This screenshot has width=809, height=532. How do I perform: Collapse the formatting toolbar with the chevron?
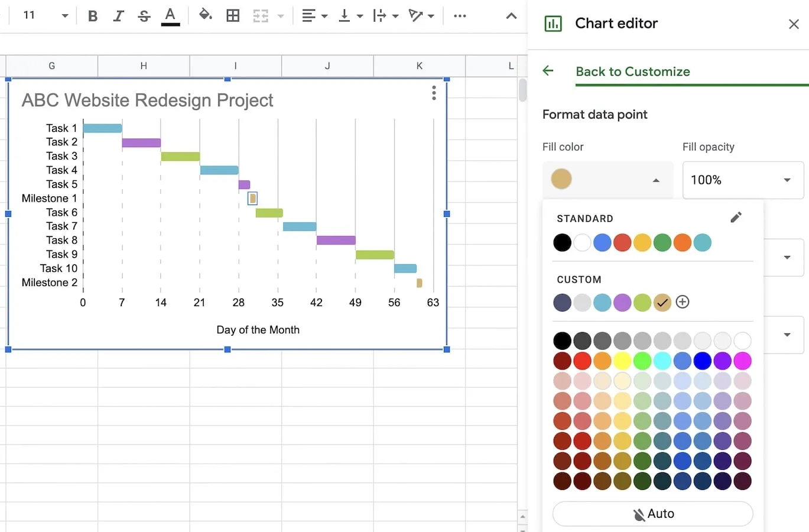pyautogui.click(x=511, y=16)
